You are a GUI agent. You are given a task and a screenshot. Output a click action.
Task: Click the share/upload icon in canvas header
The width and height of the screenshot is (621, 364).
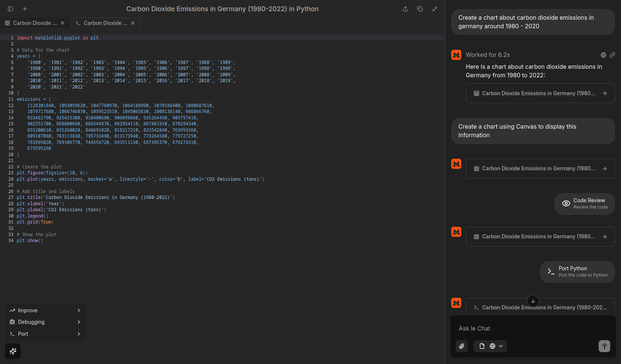405,9
